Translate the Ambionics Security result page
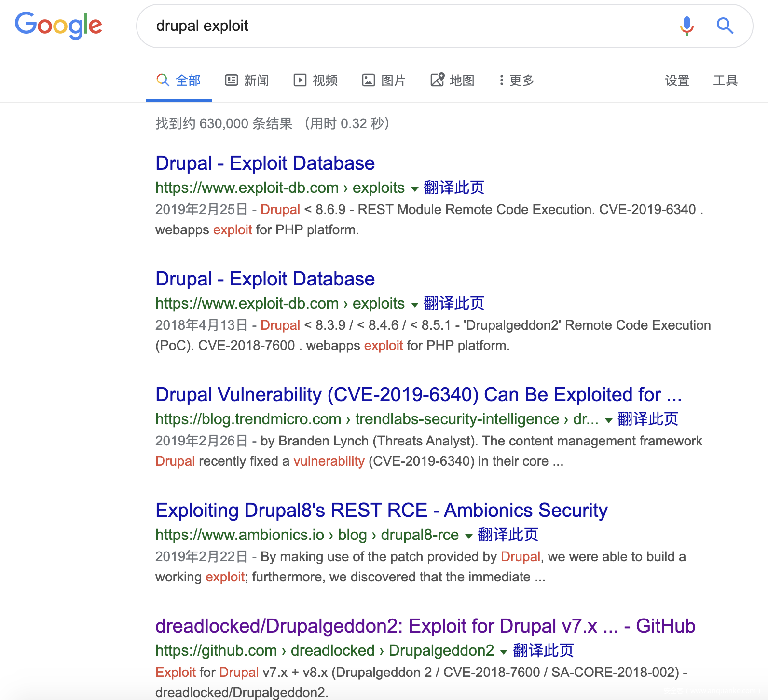The height and width of the screenshot is (700, 768). click(x=508, y=535)
